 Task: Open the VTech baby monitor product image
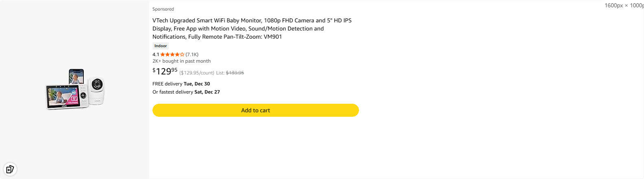pyautogui.click(x=75, y=89)
